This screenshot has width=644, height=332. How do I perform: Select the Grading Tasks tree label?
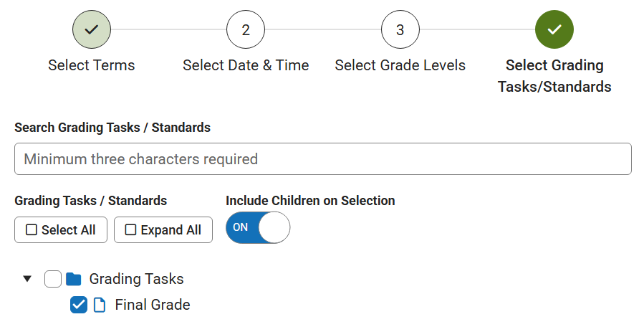[x=136, y=279]
